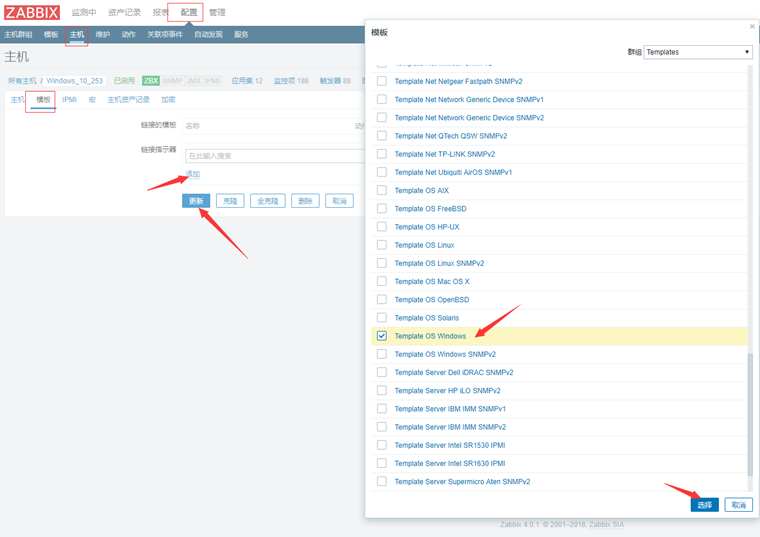Open Template OS Linux SNMPv2 link
The image size is (760, 537).
point(439,263)
